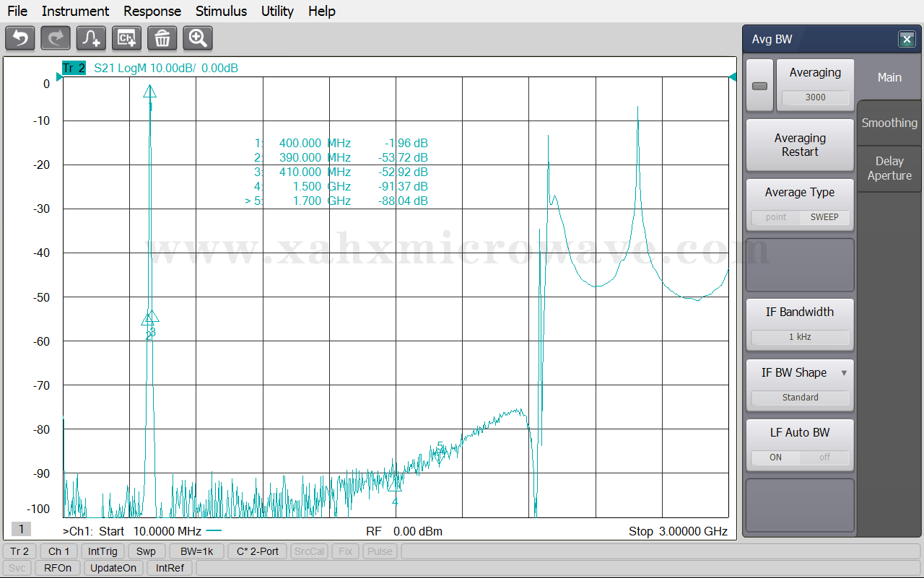Close the Avg BW panel
This screenshot has height=578, width=924.
coord(907,40)
